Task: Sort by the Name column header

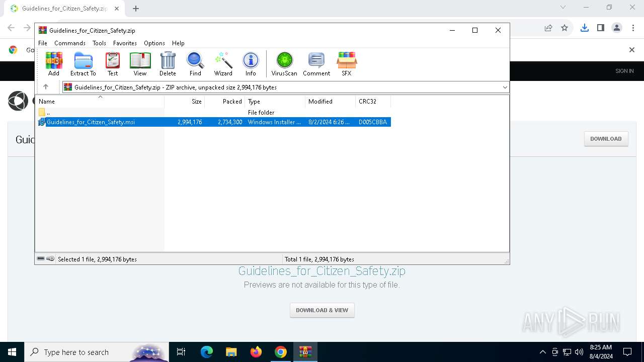Action: (x=100, y=101)
